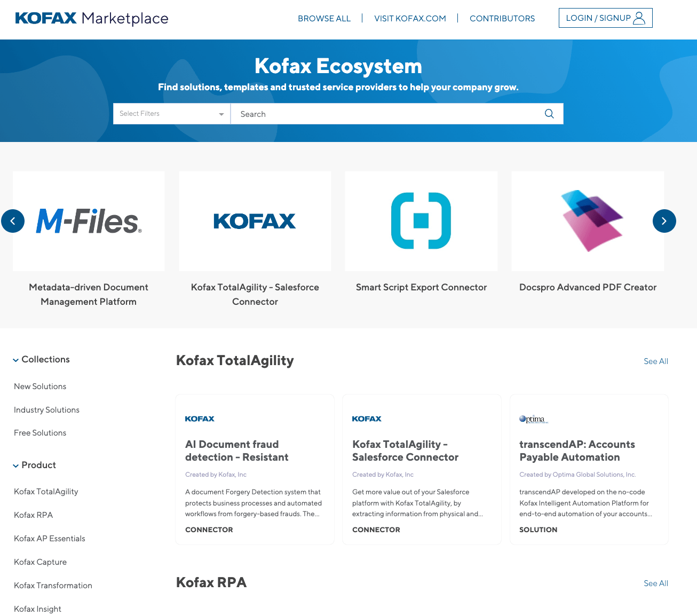Visit the Browse All page
The height and width of the screenshot is (616, 697).
tap(324, 18)
